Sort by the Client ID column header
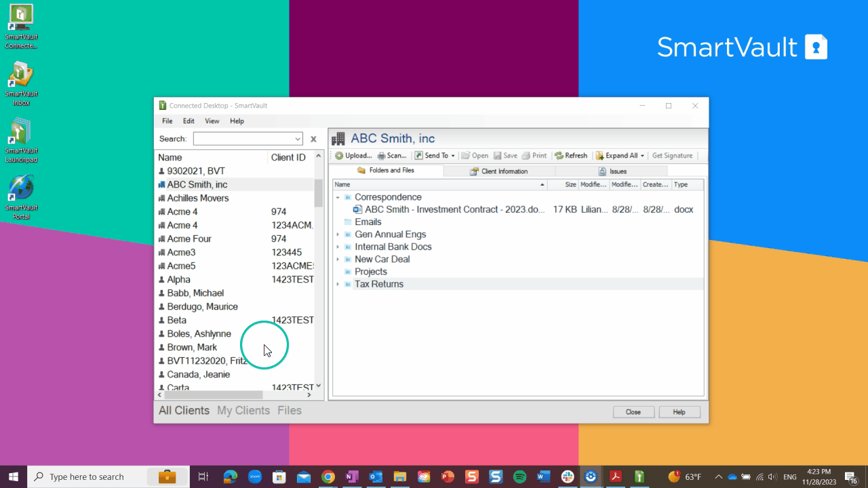The image size is (868, 488). (x=292, y=157)
